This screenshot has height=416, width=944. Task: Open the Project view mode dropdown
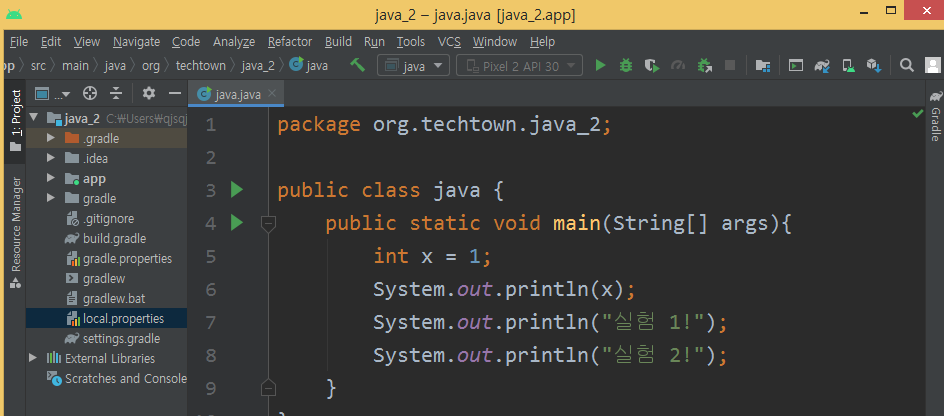click(52, 93)
